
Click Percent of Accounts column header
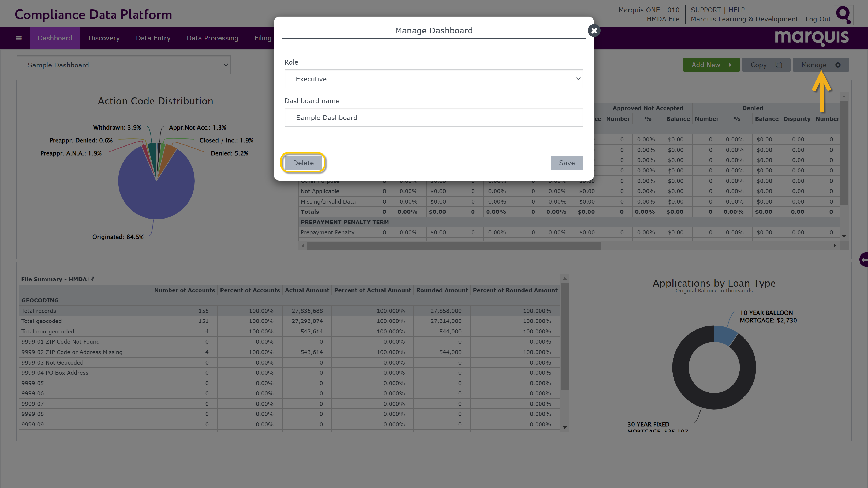coord(250,290)
